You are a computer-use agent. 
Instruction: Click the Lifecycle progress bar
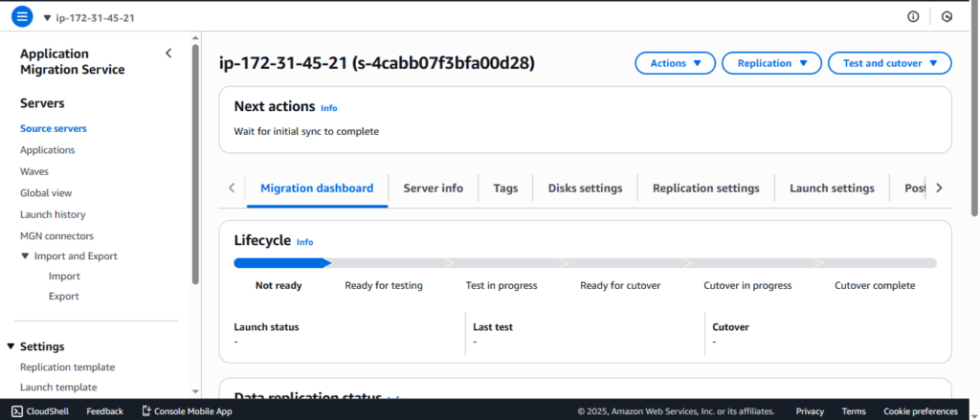[x=585, y=262]
